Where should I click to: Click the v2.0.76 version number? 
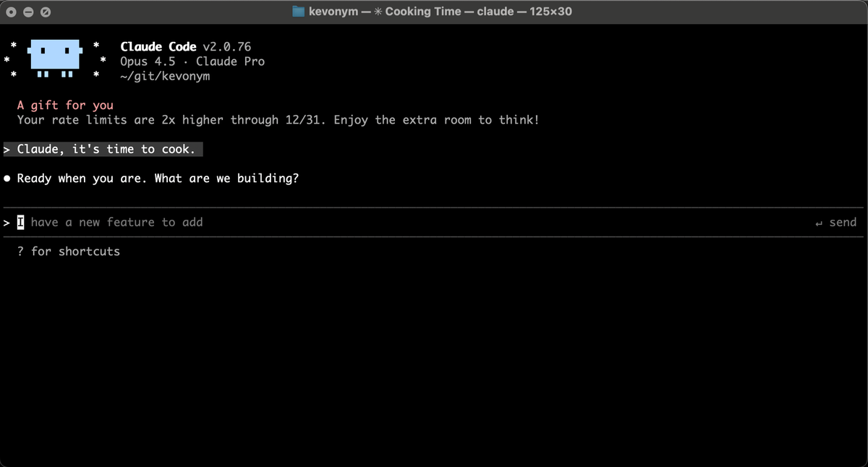click(226, 47)
